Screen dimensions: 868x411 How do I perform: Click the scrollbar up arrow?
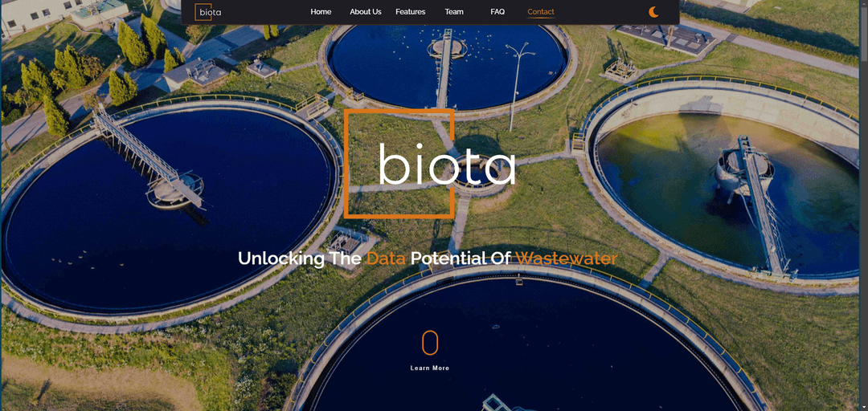click(863, 4)
